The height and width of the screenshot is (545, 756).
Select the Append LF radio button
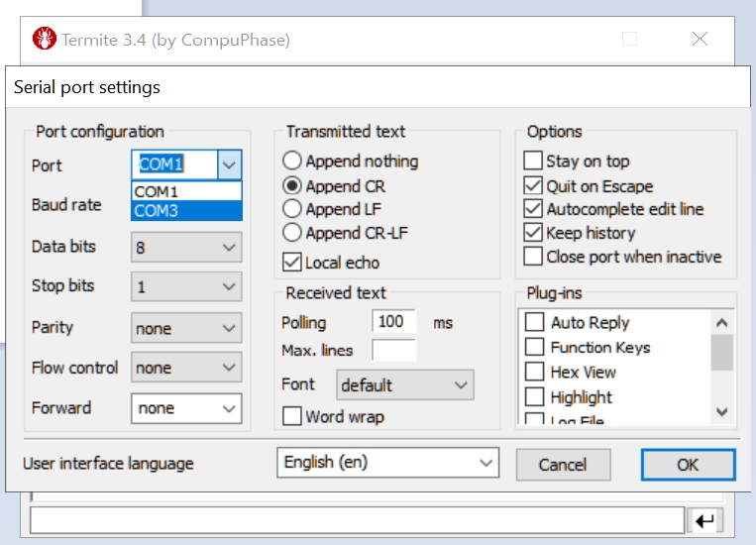pyautogui.click(x=292, y=209)
